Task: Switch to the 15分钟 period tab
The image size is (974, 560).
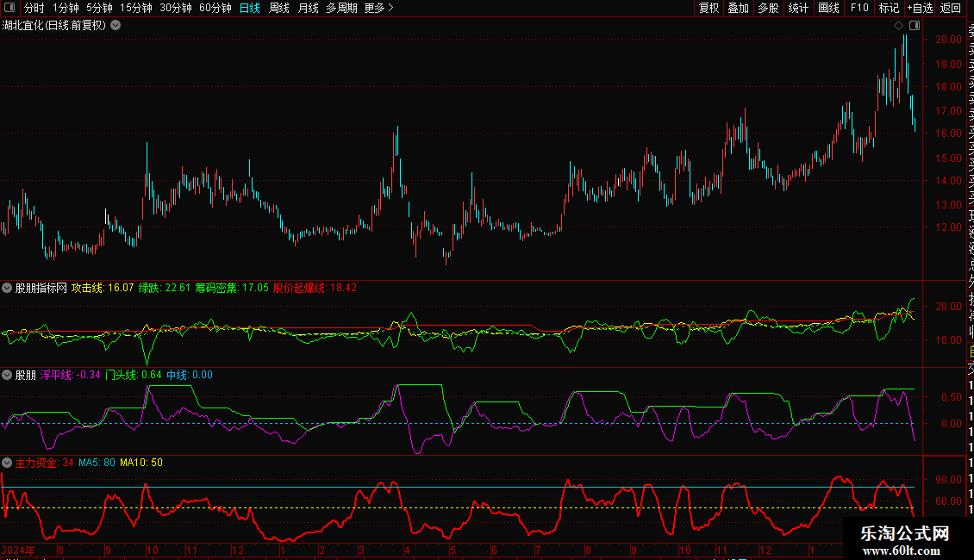Action: coord(136,8)
